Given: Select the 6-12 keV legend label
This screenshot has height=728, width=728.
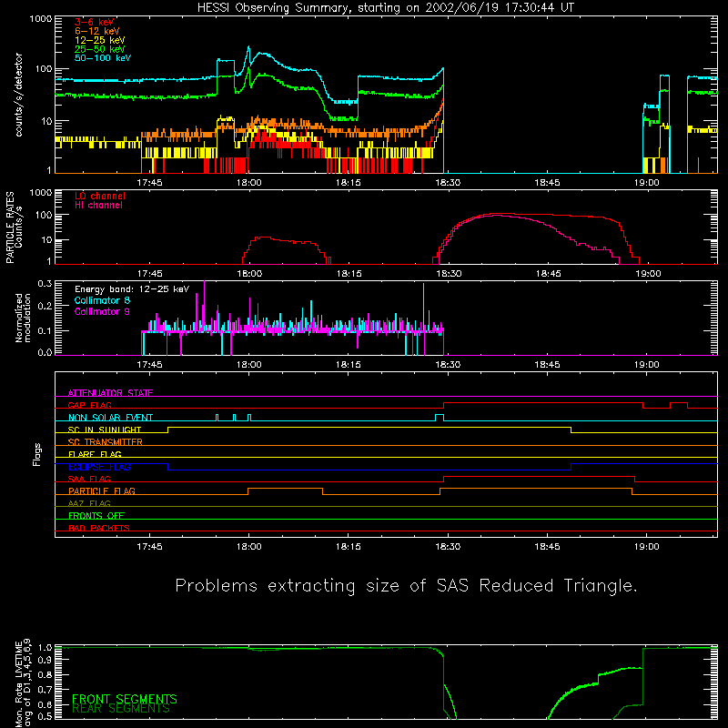Looking at the screenshot, I should click(x=97, y=31).
